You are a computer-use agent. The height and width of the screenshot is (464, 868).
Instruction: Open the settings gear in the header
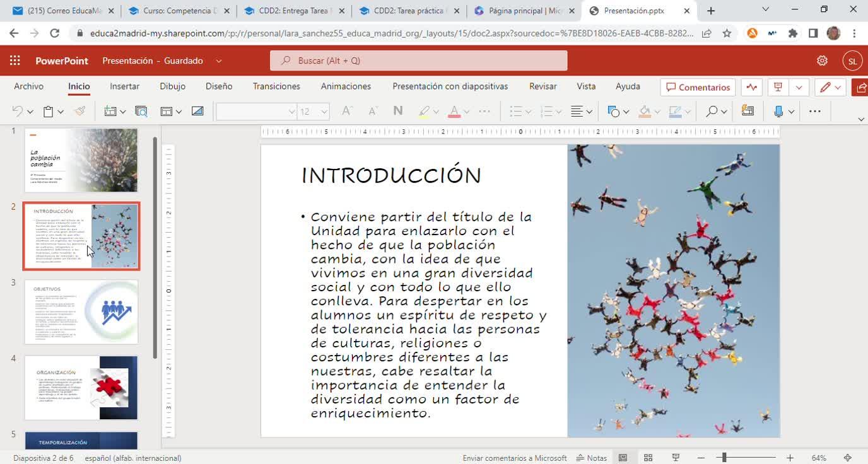[822, 61]
